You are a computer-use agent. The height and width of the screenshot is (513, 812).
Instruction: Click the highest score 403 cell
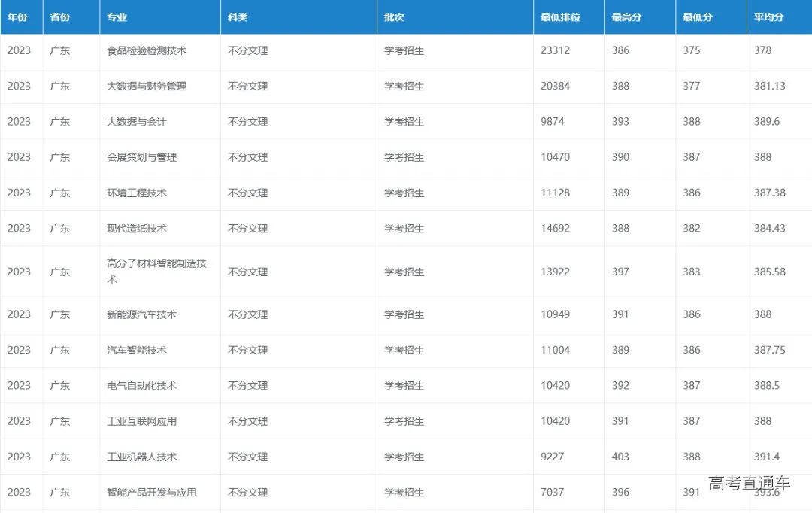[x=620, y=457]
